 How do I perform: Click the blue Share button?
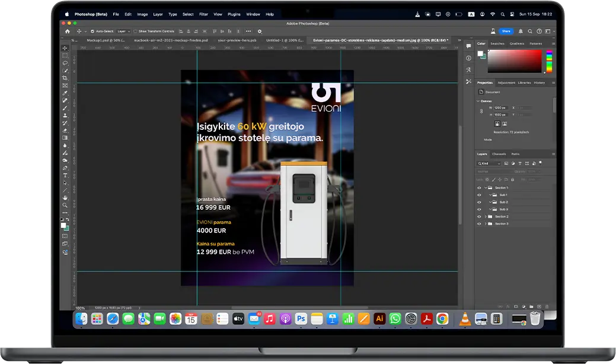(506, 31)
